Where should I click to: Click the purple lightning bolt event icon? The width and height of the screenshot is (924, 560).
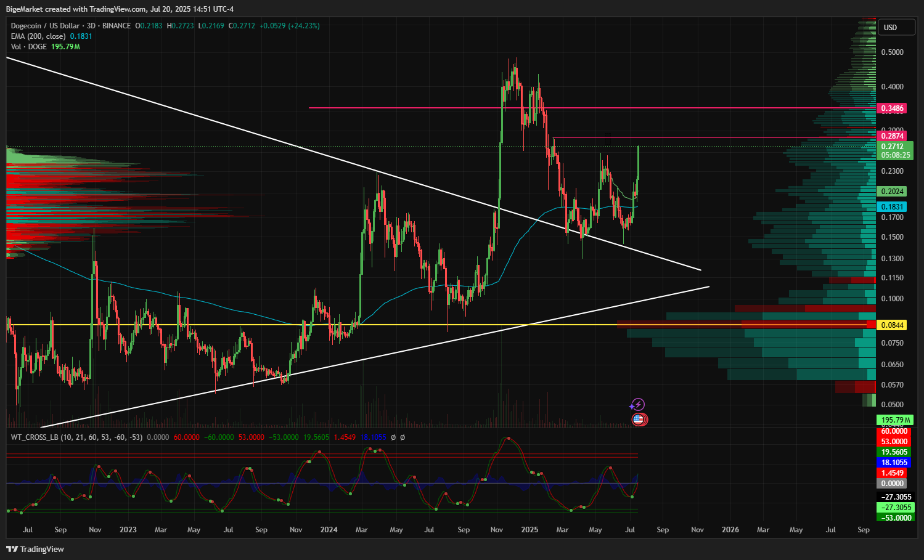(639, 404)
